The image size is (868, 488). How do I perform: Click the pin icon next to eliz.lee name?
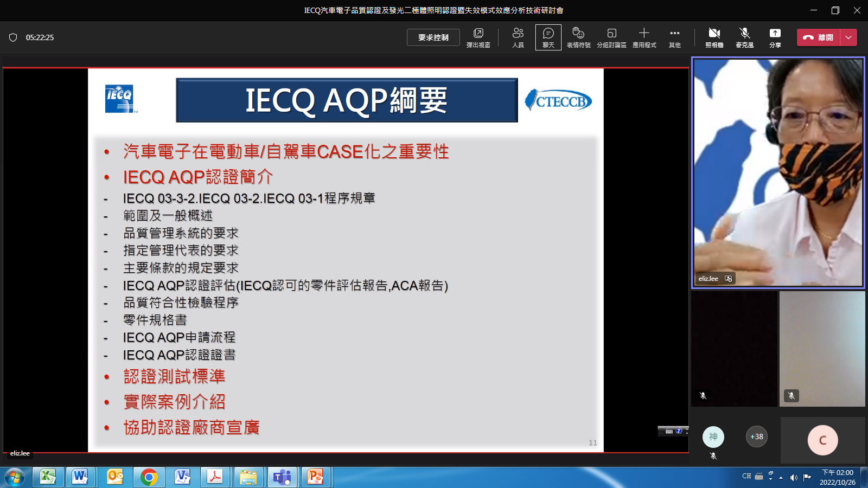(729, 279)
